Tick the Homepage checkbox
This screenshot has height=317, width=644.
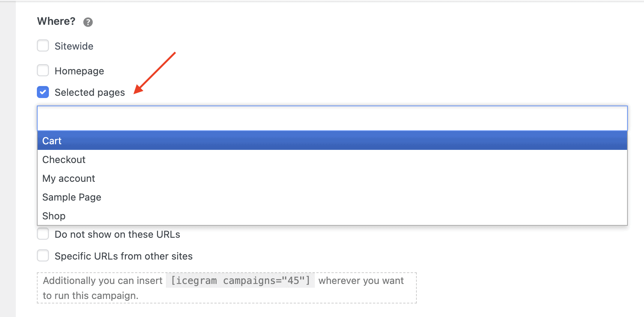tap(43, 70)
